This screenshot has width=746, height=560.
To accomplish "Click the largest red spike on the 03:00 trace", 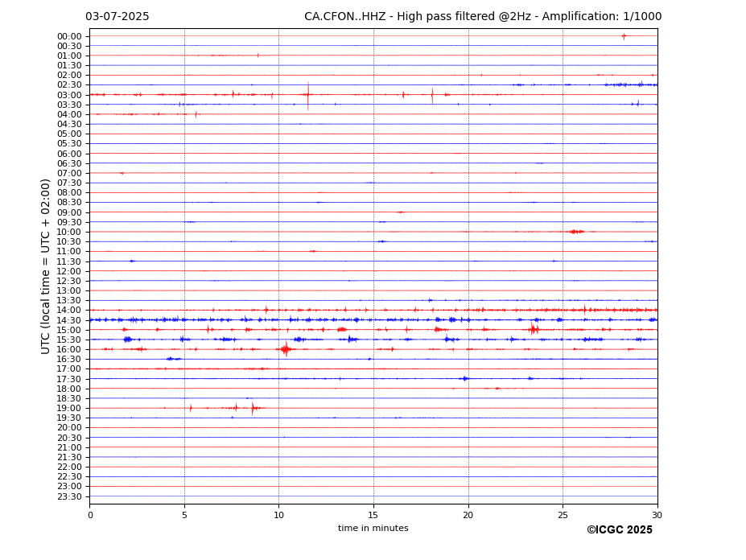I will pos(308,96).
